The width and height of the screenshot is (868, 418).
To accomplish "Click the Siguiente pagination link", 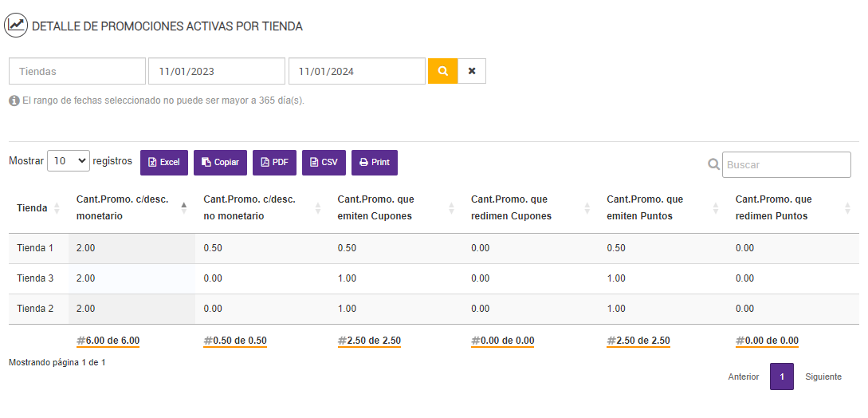I will [823, 377].
